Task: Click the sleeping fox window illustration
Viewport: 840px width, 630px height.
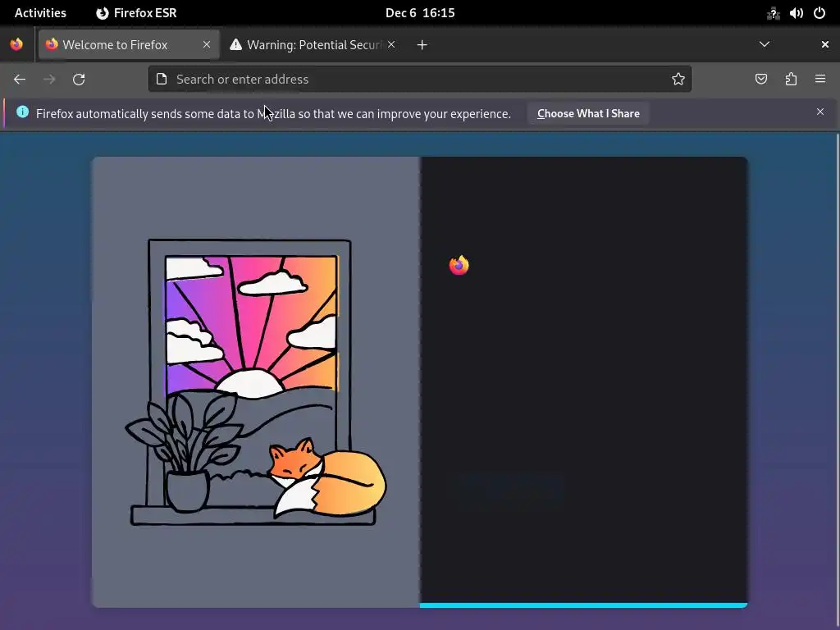Action: tap(256, 382)
